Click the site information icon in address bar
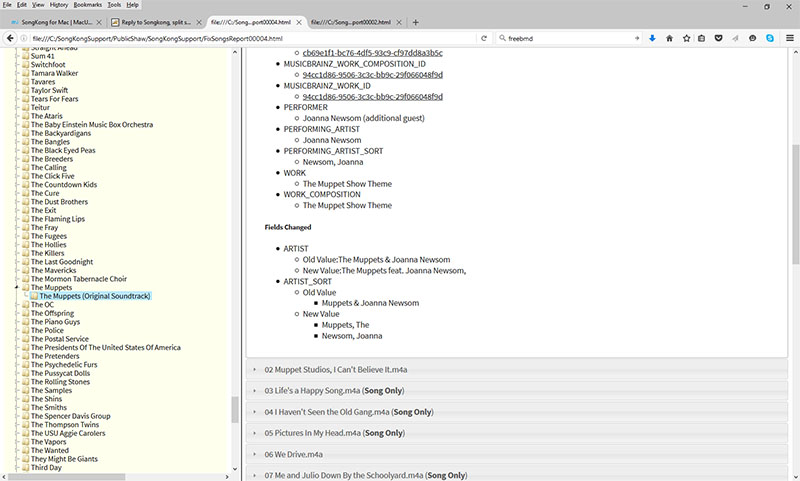This screenshot has width=800, height=481. [x=23, y=38]
